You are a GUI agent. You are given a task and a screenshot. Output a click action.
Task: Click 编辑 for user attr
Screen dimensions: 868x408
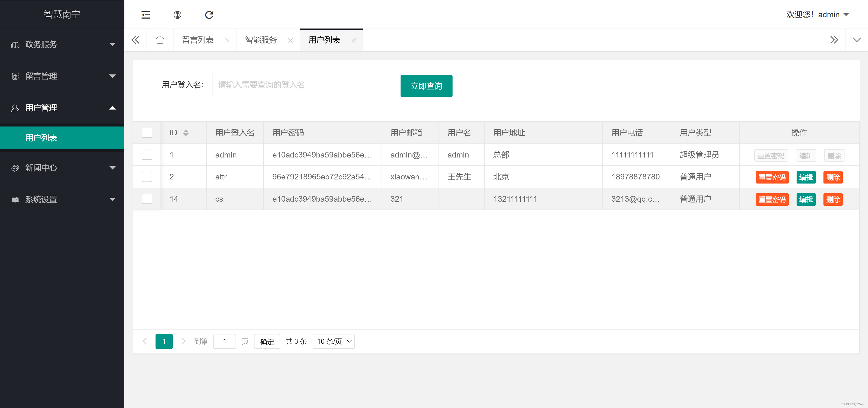tap(806, 177)
